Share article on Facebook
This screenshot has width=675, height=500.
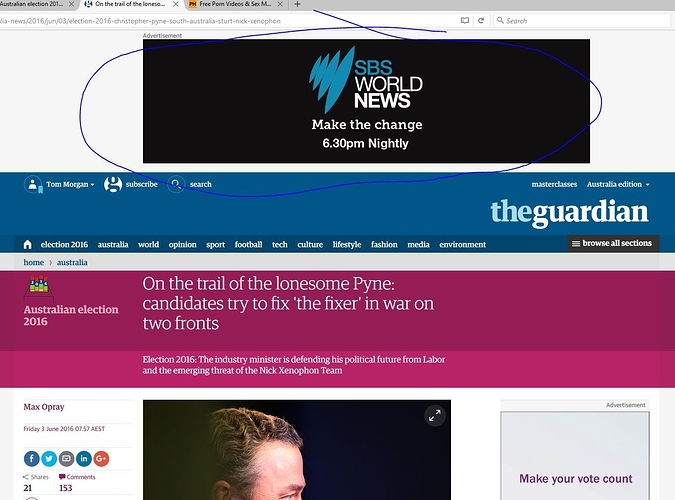pyautogui.click(x=32, y=459)
